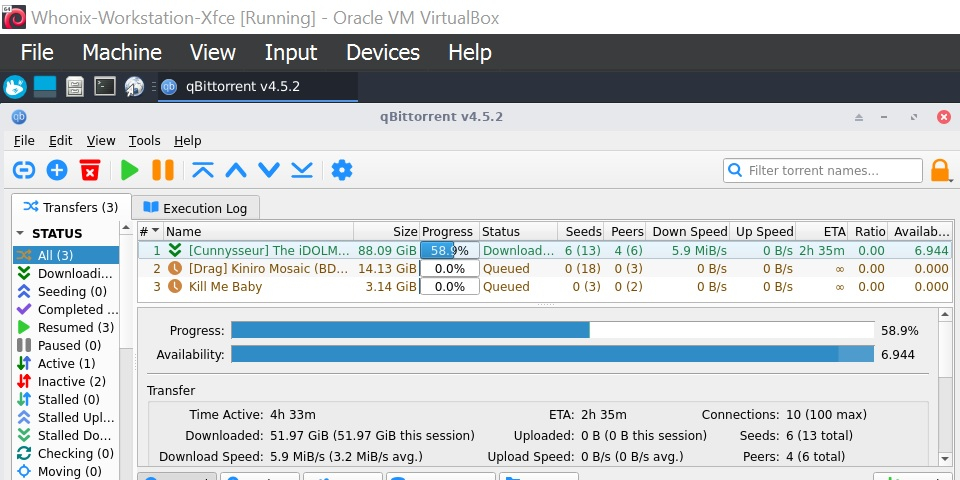Sort by the Seeds column header
This screenshot has height=480, width=960.
pos(580,231)
